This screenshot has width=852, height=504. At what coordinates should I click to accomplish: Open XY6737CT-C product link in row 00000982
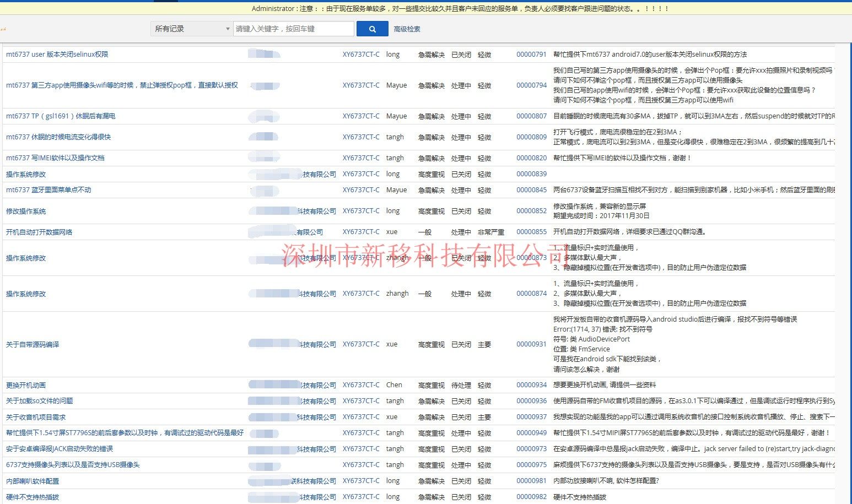[361, 497]
